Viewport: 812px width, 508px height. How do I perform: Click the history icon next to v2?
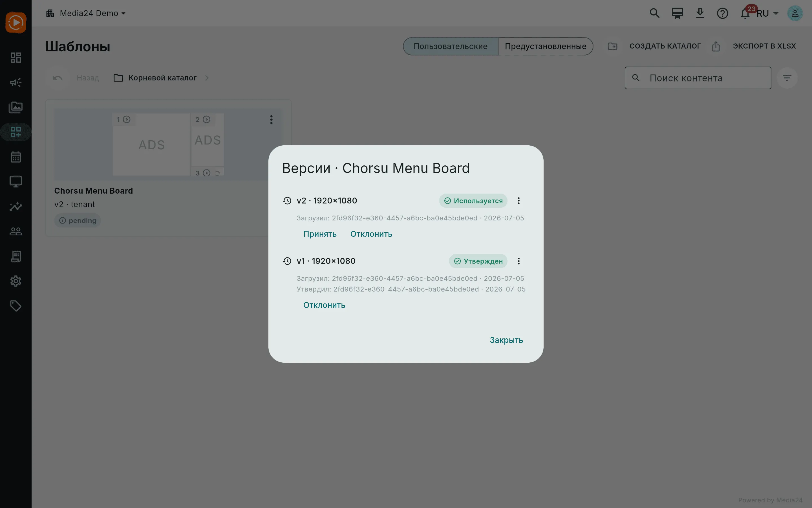[x=287, y=201]
